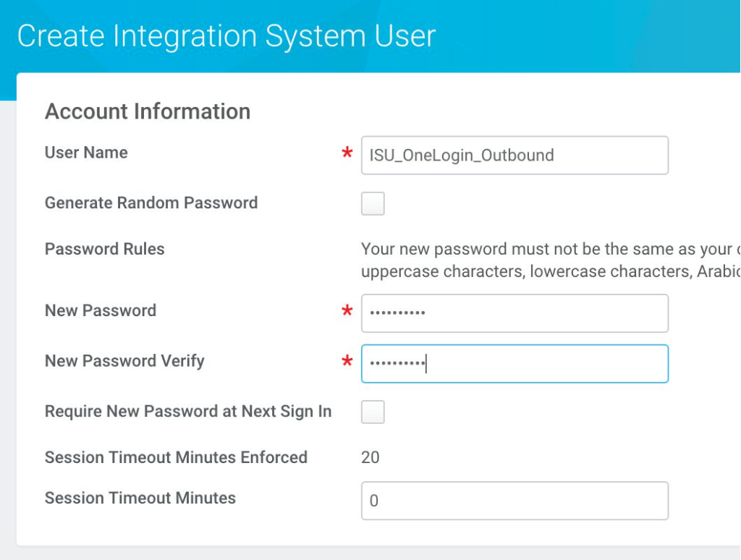Click the Require New Password label
741x560 pixels.
(x=188, y=411)
